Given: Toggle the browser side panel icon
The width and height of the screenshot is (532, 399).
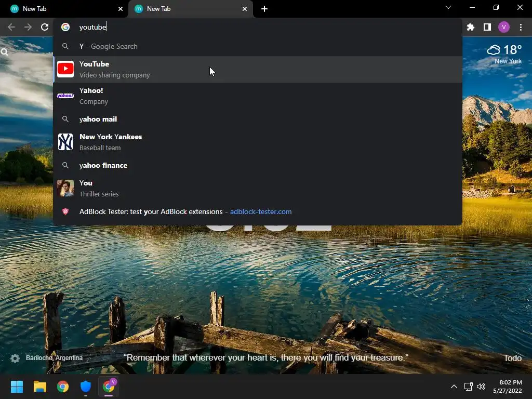Looking at the screenshot, I should pos(487,27).
